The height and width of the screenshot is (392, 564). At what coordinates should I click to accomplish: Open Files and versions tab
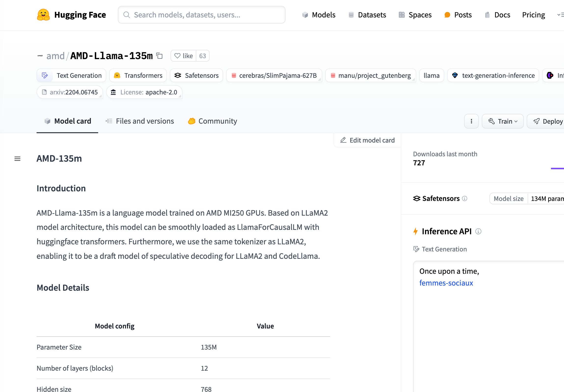139,121
